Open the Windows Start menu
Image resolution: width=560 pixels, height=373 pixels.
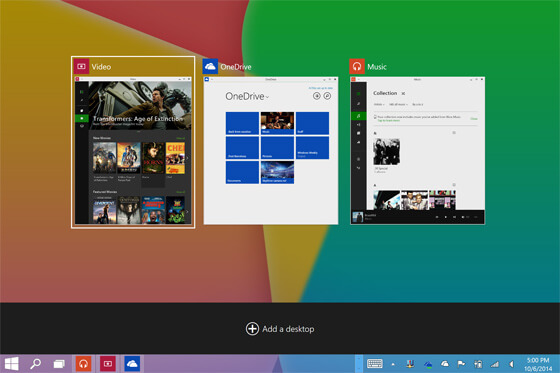pos(11,364)
